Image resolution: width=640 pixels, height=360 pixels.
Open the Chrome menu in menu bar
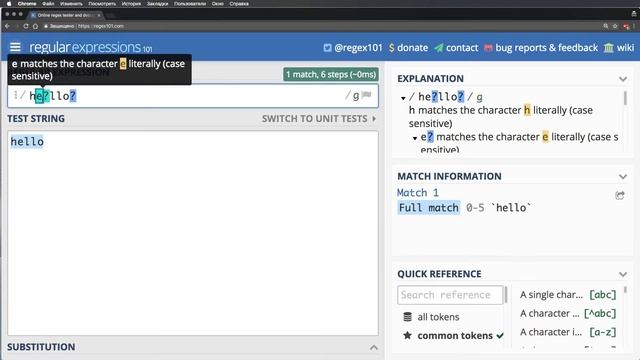(x=27, y=4)
